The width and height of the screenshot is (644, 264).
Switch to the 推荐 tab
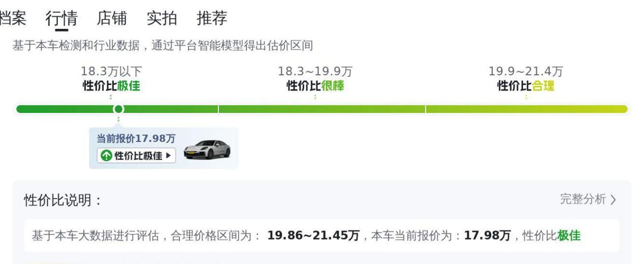click(x=212, y=19)
